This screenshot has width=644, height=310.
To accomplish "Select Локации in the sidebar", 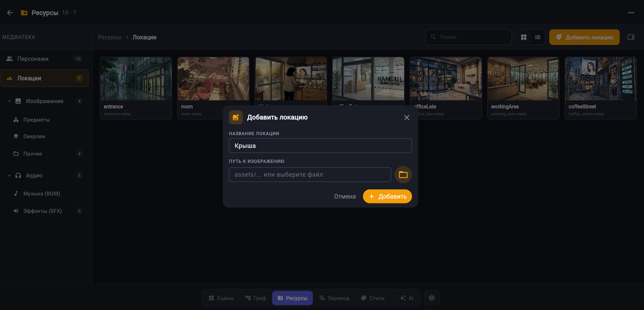I will [x=44, y=78].
